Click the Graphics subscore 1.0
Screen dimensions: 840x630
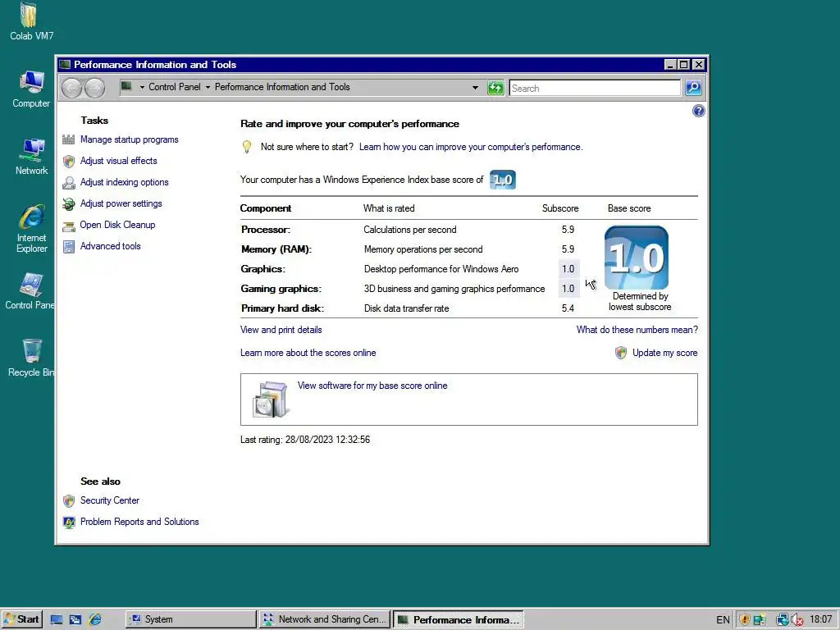tap(568, 269)
